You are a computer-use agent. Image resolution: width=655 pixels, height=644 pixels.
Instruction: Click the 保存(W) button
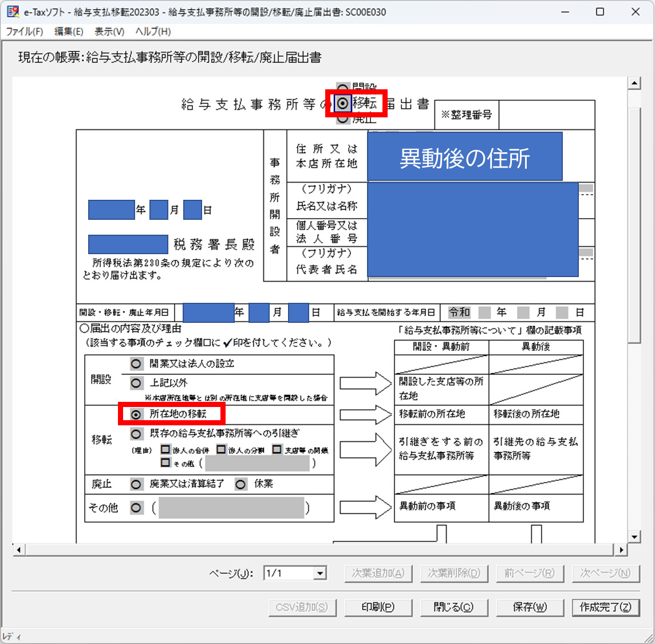point(529,607)
